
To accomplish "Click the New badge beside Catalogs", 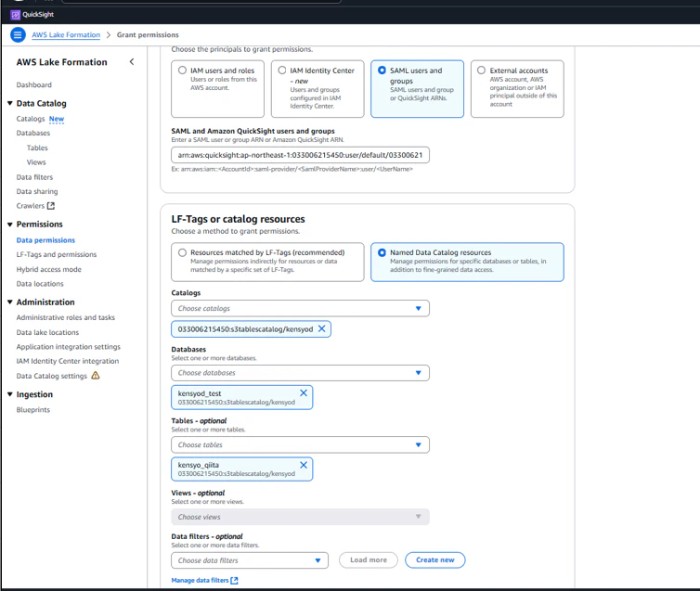I will [57, 119].
